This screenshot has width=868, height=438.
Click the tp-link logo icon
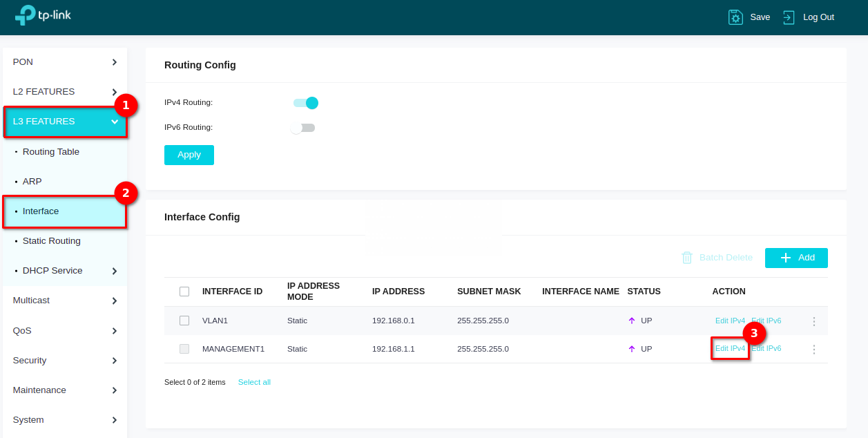[x=26, y=15]
